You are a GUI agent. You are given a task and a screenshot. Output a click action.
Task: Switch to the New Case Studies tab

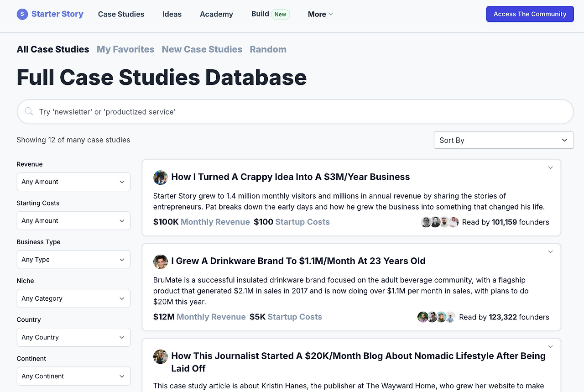(202, 49)
